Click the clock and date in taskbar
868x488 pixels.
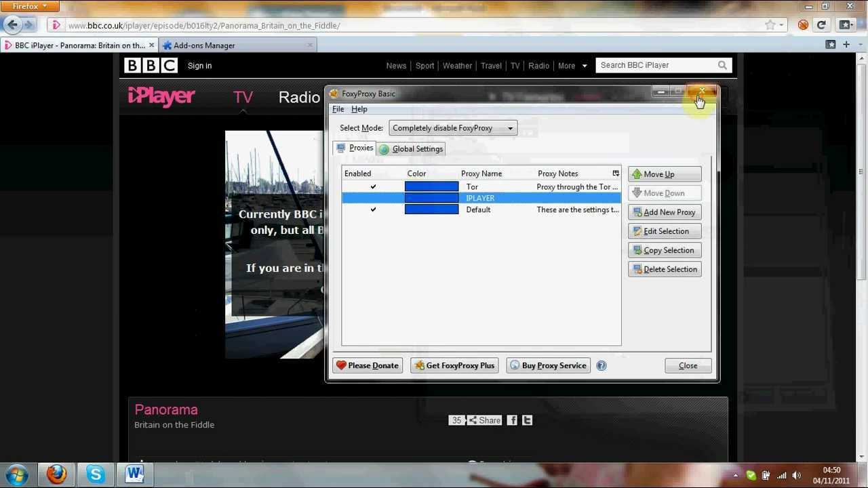[831, 475]
